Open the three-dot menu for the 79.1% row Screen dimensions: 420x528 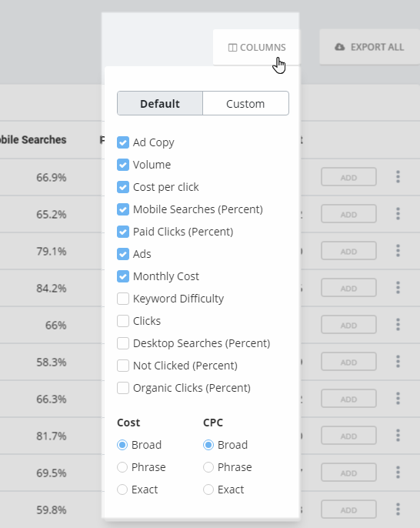pyautogui.click(x=398, y=251)
